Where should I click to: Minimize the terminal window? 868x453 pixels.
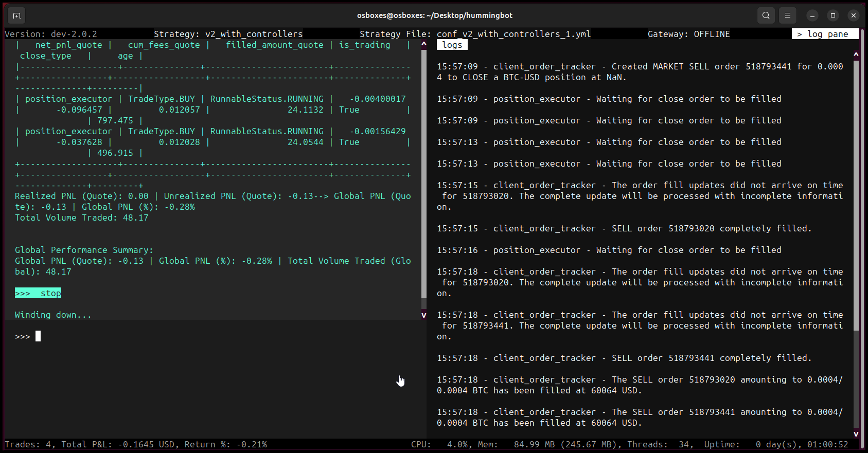[x=812, y=15]
